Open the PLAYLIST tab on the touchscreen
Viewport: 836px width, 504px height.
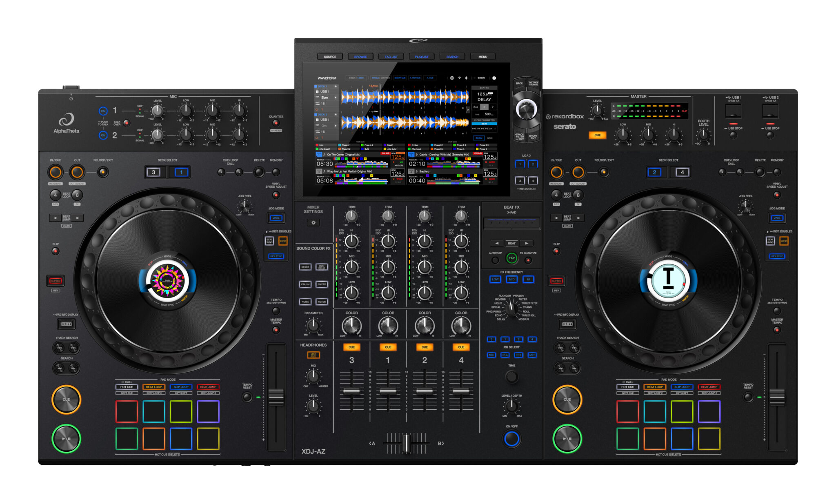421,57
